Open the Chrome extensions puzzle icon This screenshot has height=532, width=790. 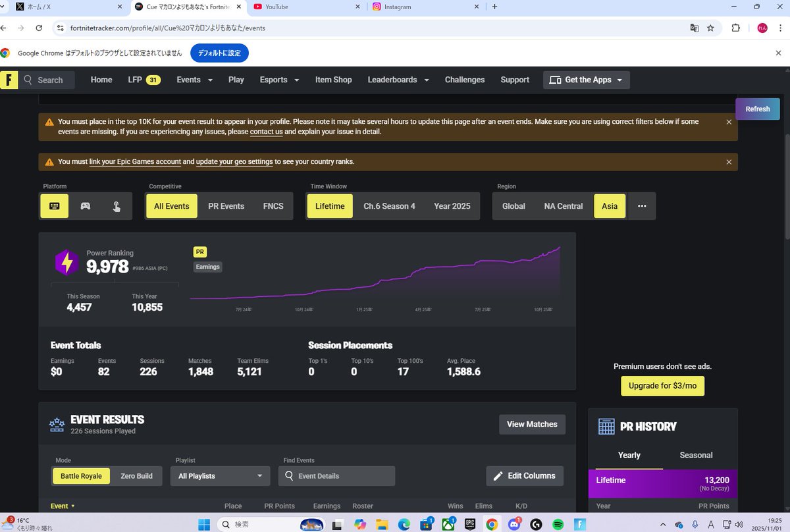(736, 28)
